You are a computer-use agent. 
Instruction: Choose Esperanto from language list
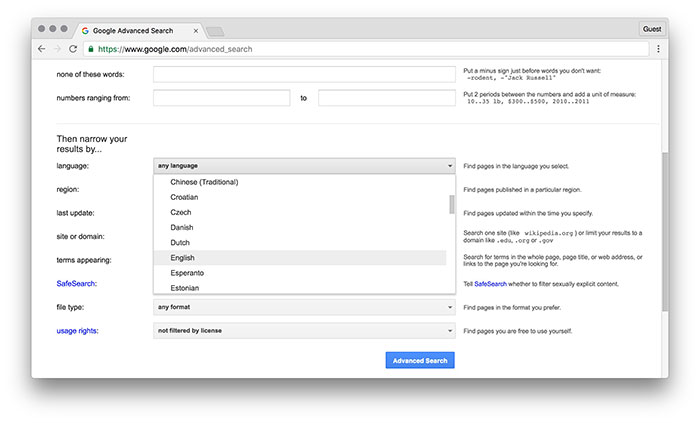[300, 273]
